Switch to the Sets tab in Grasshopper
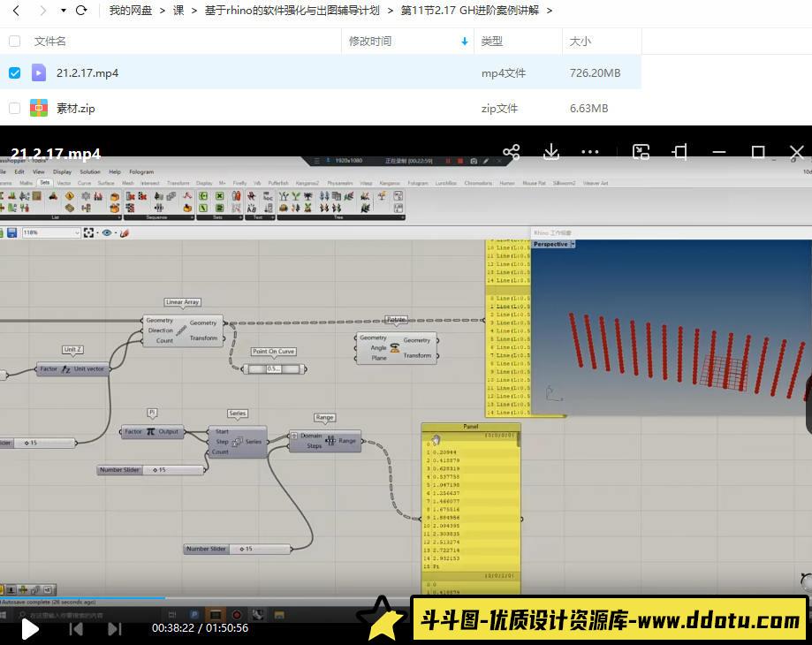 (45, 183)
